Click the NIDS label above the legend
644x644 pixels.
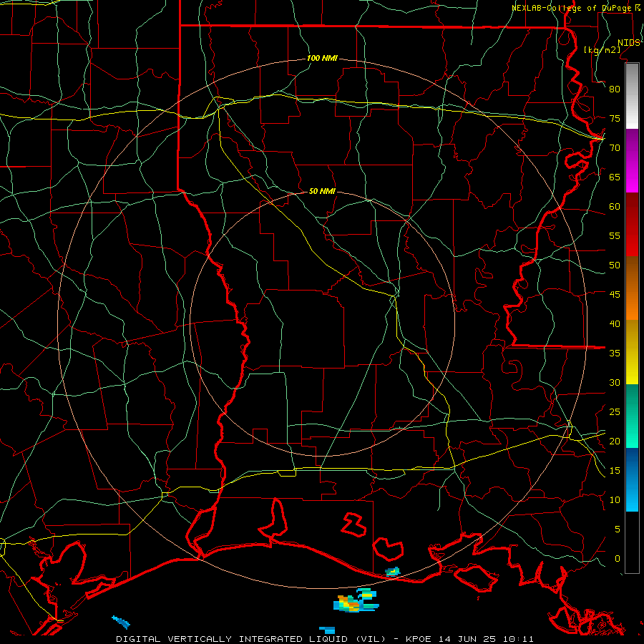coord(628,43)
